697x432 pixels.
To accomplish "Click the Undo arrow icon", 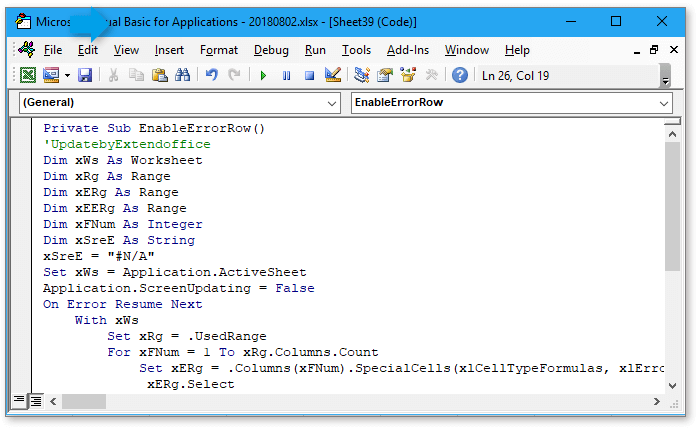I will click(x=211, y=75).
